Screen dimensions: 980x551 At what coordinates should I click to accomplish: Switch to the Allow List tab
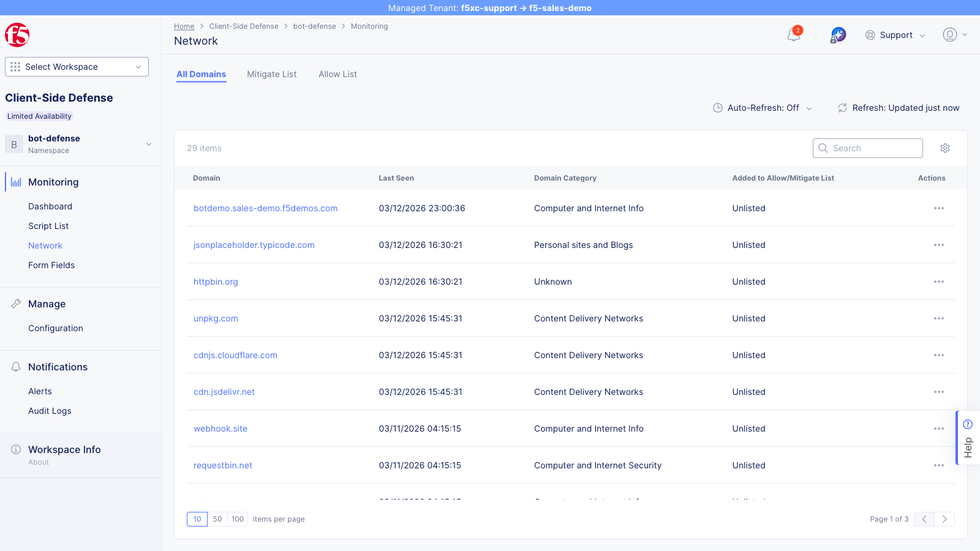click(x=337, y=74)
